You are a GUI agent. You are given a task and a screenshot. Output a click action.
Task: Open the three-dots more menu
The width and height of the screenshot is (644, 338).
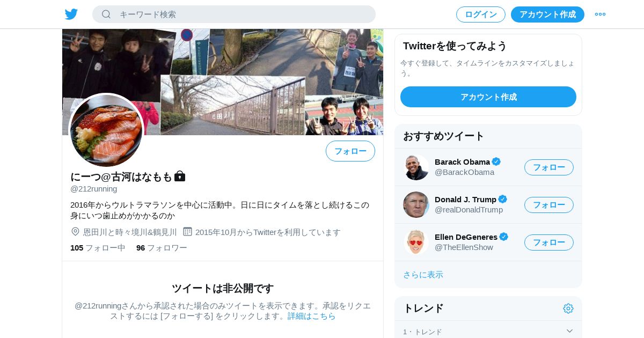[x=600, y=14]
